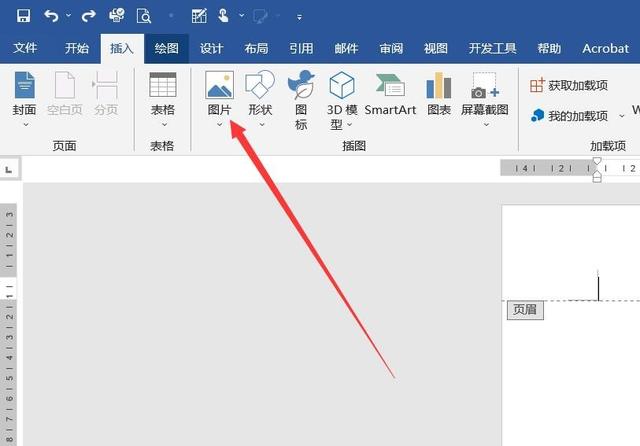Expand the 屏幕截图 screenshot dropdown
This screenshot has height=446, width=640.
(x=485, y=124)
